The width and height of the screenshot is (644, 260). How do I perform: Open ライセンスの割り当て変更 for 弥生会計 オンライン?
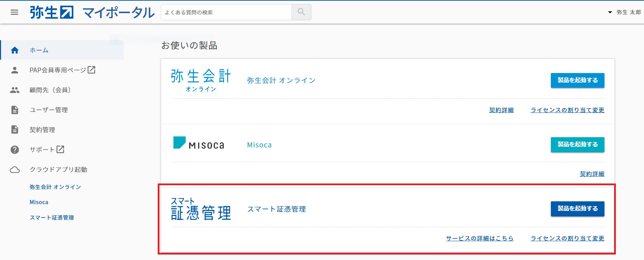click(x=567, y=110)
